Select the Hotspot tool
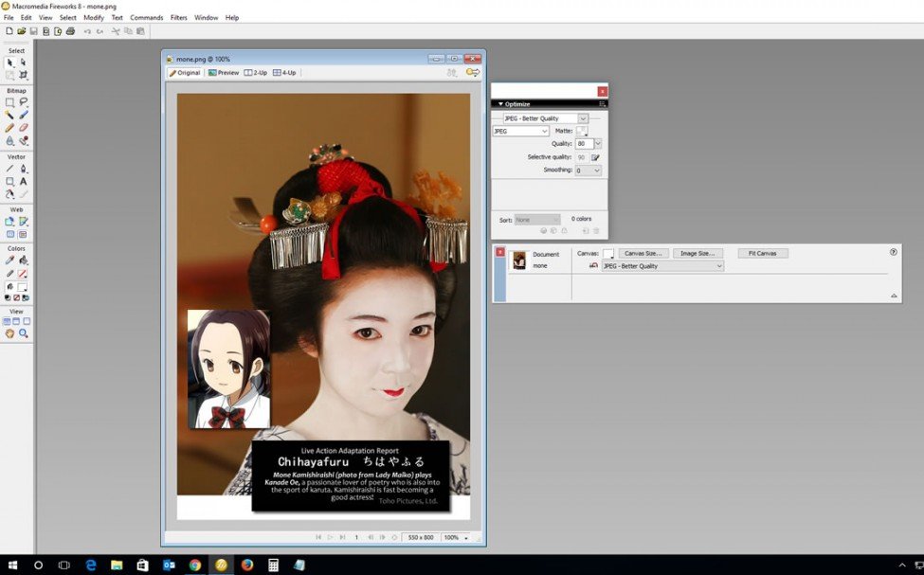 (x=9, y=222)
